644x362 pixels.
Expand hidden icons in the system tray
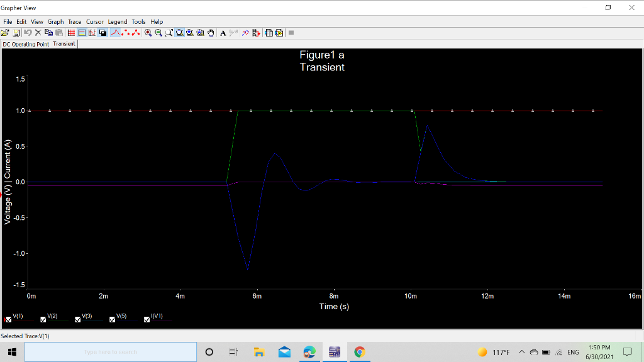pyautogui.click(x=521, y=351)
